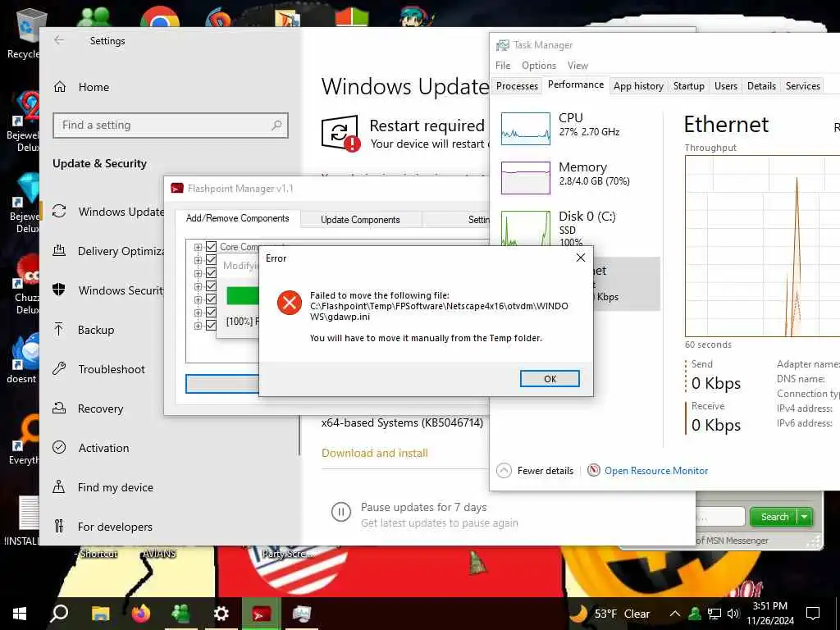Open File Explorer from taskbar

point(100,614)
